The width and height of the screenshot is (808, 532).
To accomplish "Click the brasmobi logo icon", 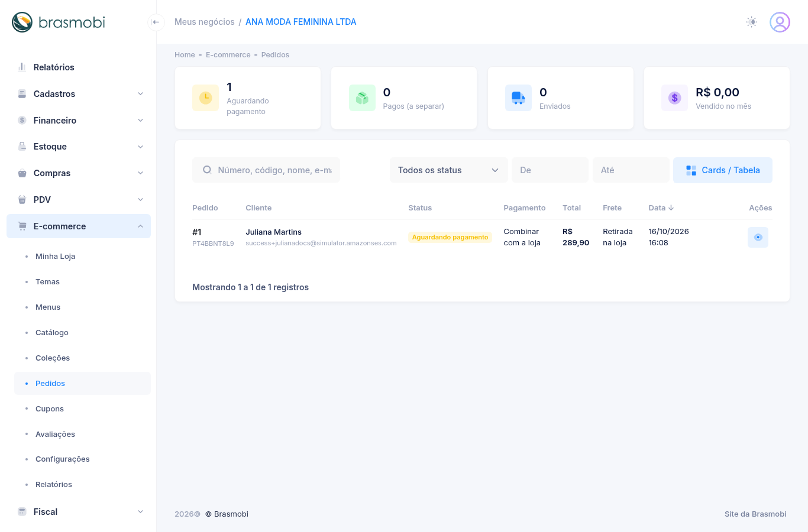I will click(x=22, y=22).
